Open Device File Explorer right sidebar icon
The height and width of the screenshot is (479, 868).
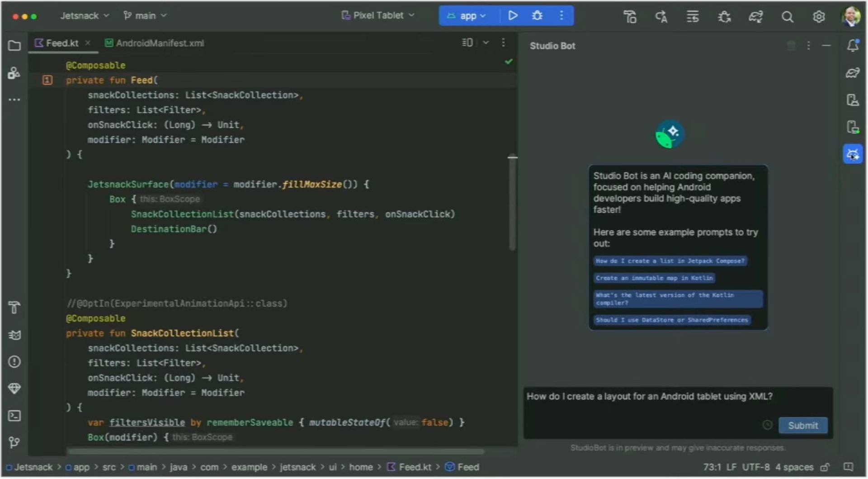pyautogui.click(x=853, y=100)
